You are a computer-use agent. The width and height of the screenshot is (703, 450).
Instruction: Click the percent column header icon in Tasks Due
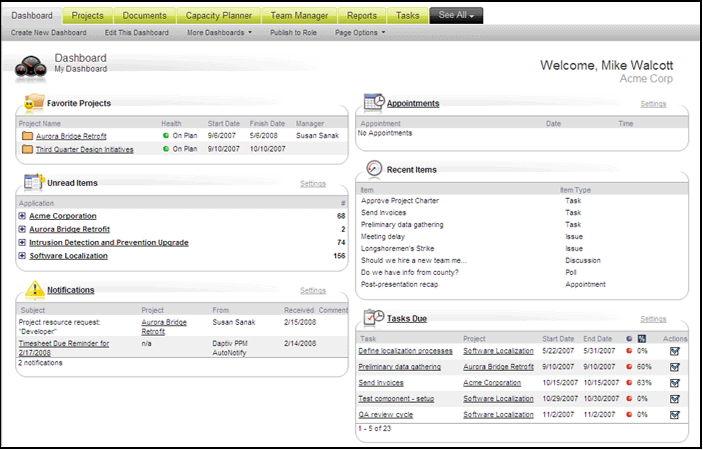tap(642, 339)
